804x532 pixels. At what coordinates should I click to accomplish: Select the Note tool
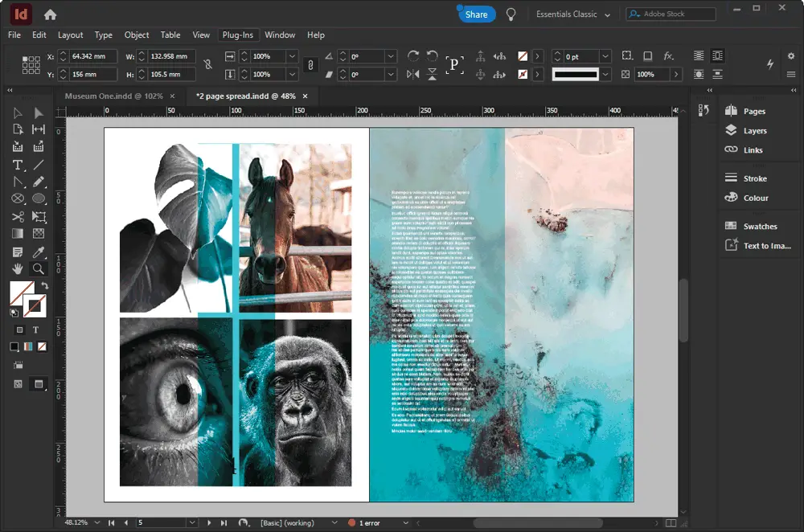[x=18, y=252]
